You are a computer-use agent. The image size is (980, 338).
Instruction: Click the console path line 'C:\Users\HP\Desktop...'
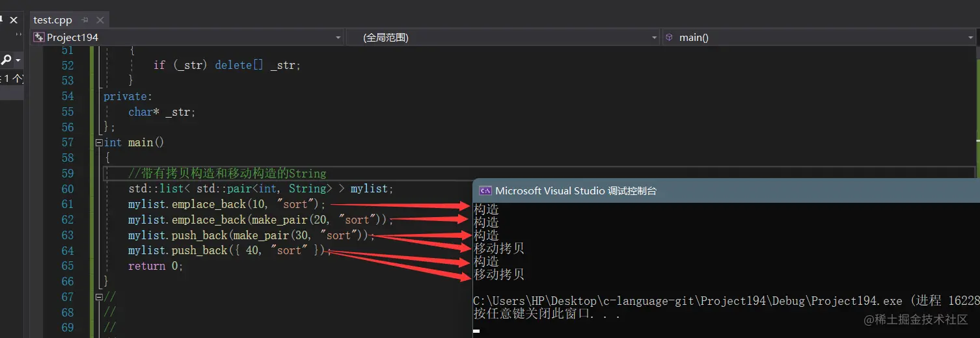pos(726,301)
